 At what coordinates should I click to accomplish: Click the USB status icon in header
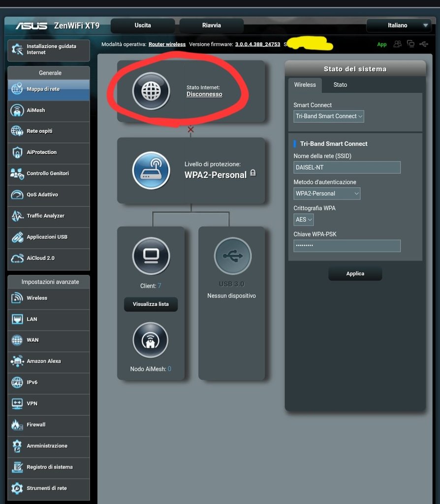point(424,44)
